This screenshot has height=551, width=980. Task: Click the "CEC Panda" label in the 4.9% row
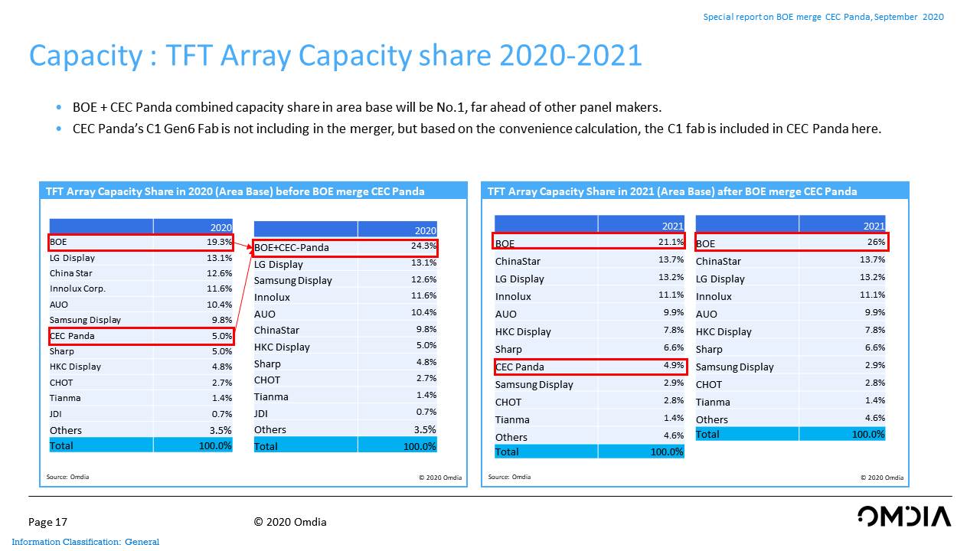pos(519,367)
